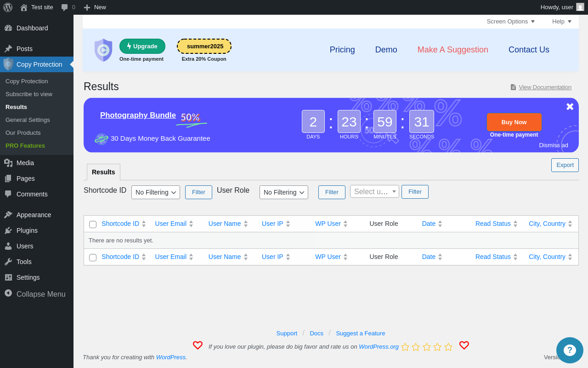Sort the table by the Read Status column header
Viewport: 588px width, 368px height.
pos(493,224)
